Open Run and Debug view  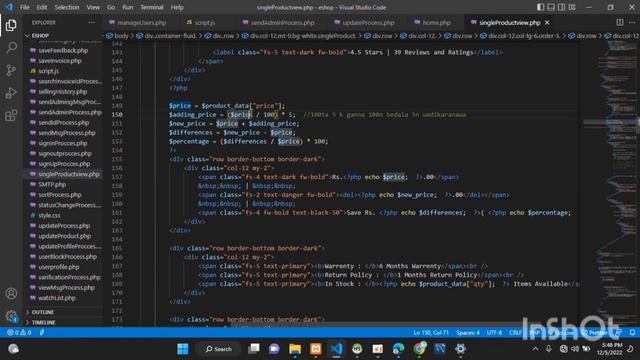[11, 93]
